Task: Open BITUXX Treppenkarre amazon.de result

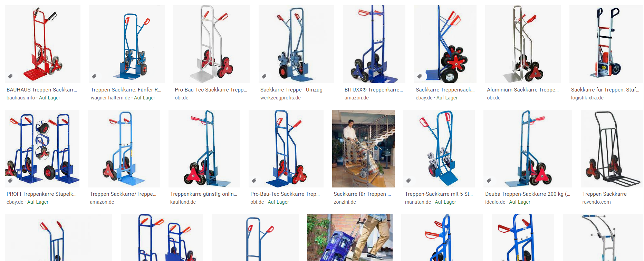Action: (374, 90)
